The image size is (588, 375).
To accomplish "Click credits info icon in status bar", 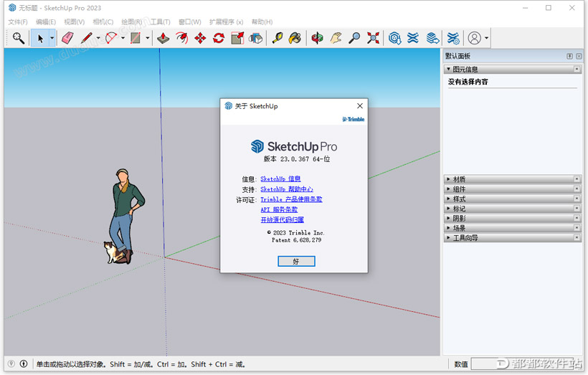I will [24, 364].
